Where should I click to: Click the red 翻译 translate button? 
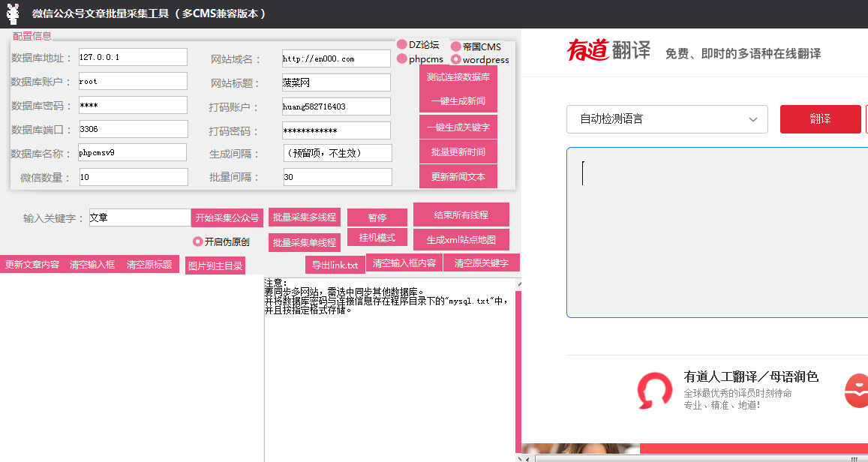coord(820,119)
